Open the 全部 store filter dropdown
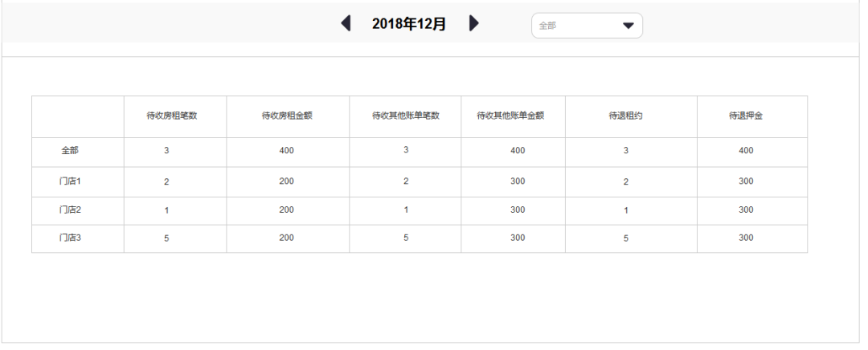868x350 pixels. pos(587,26)
